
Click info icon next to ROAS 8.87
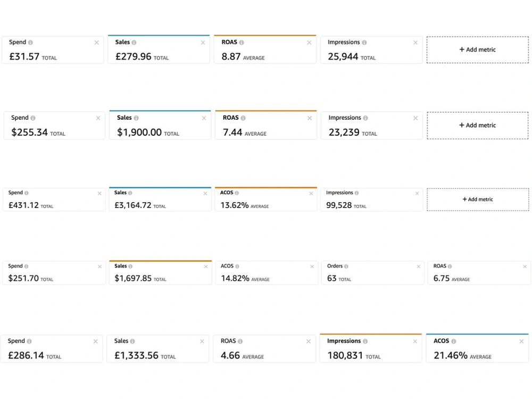pyautogui.click(x=242, y=43)
